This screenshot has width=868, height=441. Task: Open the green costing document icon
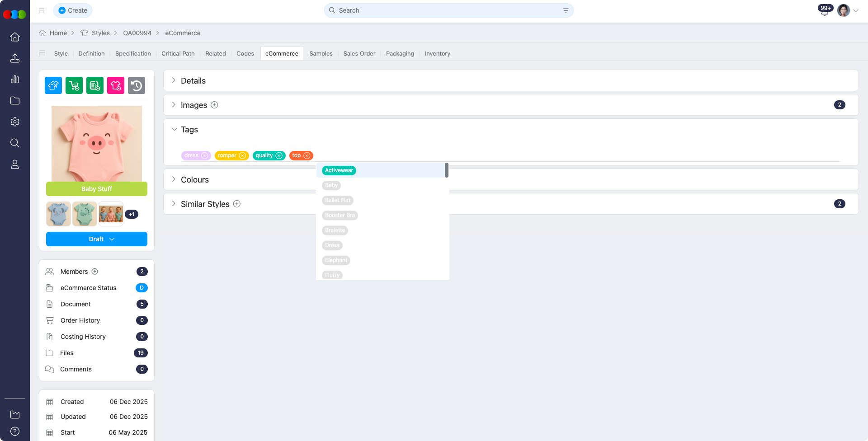click(94, 85)
